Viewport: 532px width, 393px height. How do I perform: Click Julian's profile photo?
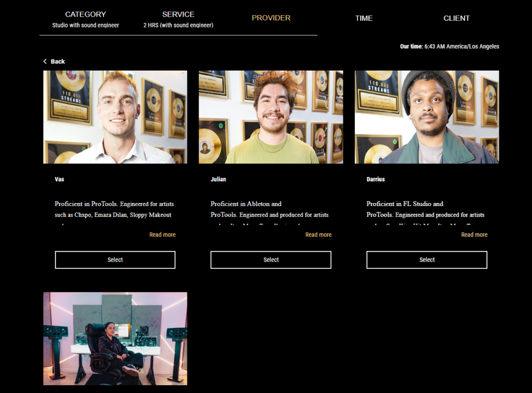coord(271,117)
